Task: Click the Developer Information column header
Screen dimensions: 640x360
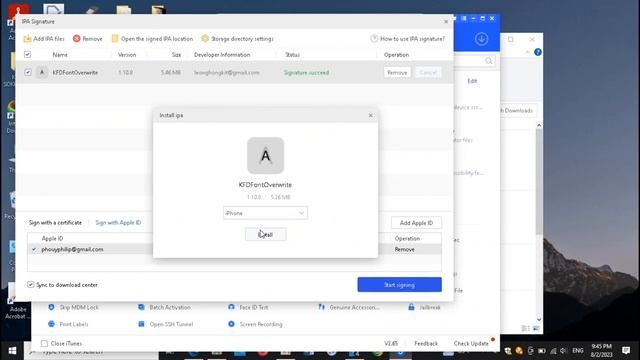Action: [222, 55]
